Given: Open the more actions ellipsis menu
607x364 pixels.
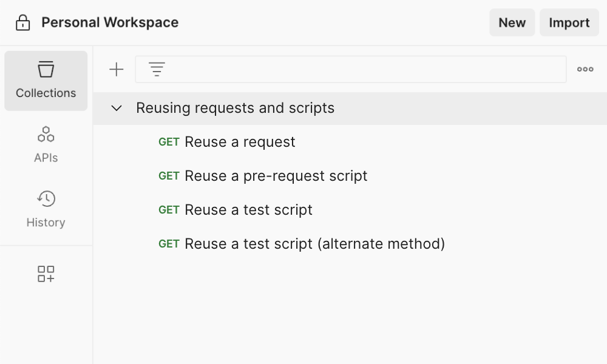Looking at the screenshot, I should tap(585, 69).
